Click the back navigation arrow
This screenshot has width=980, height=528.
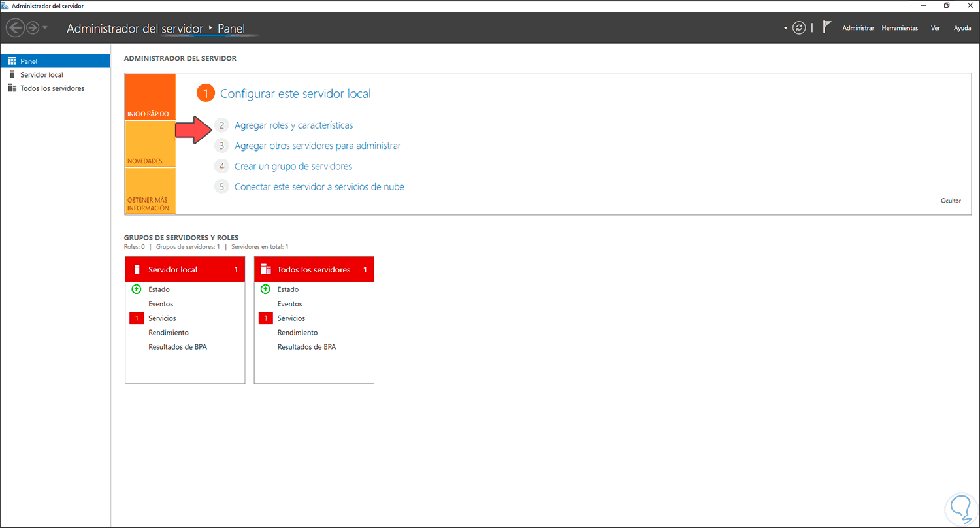point(15,27)
